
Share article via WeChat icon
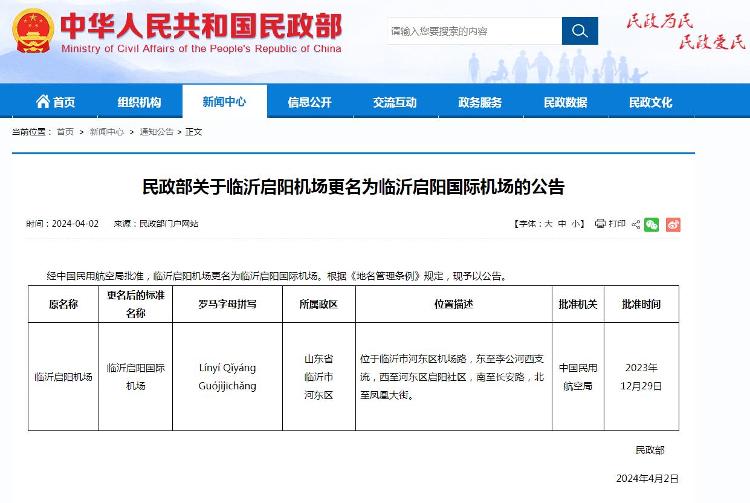652,224
